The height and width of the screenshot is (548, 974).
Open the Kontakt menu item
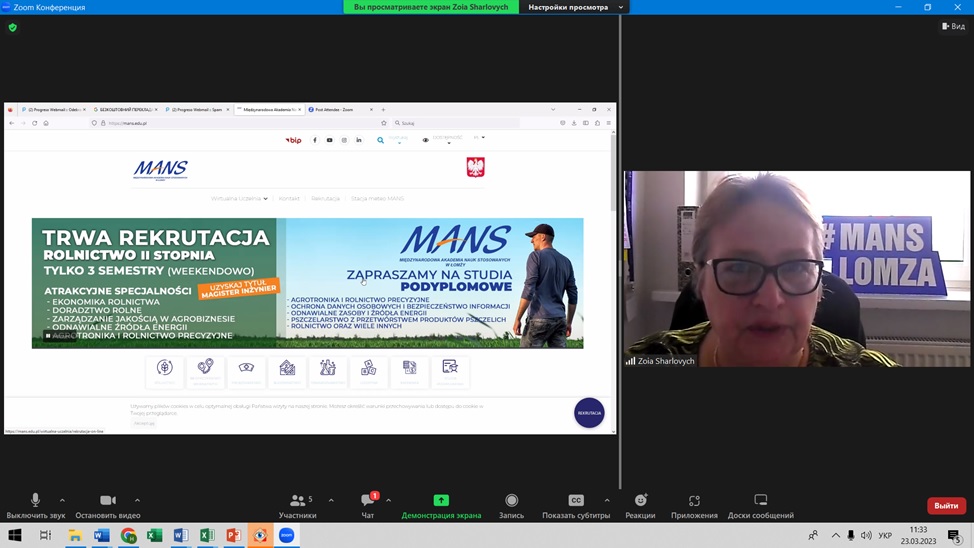click(289, 199)
